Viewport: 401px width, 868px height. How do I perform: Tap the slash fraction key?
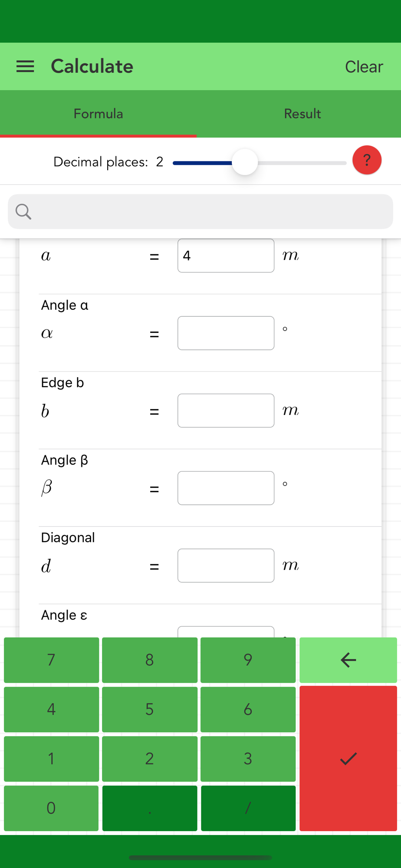point(248,808)
